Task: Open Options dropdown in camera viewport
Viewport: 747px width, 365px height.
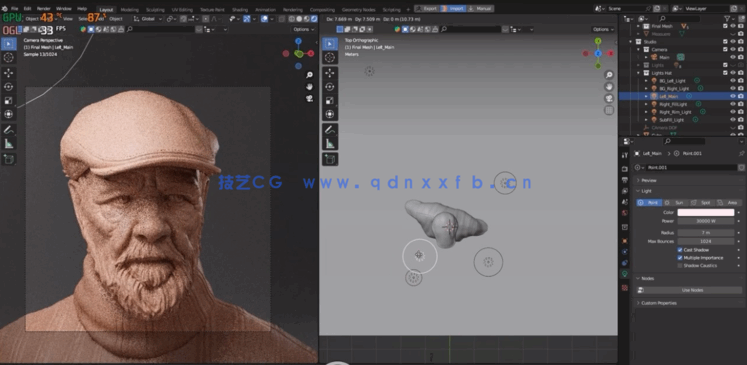Action: coord(304,30)
